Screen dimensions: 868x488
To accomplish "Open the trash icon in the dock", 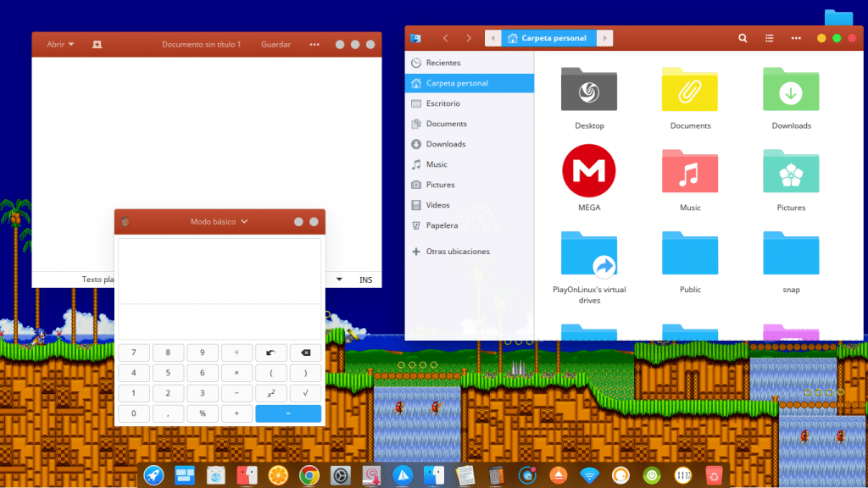I will [x=714, y=475].
